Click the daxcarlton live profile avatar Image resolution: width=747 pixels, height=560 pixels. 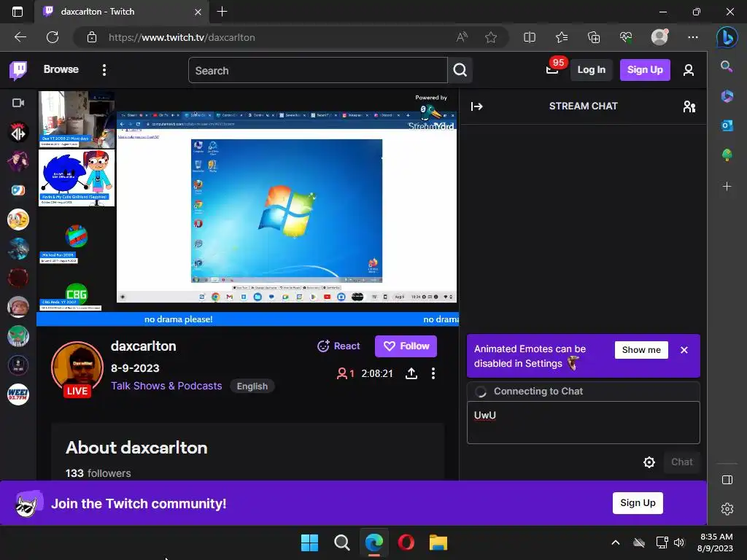pyautogui.click(x=77, y=368)
